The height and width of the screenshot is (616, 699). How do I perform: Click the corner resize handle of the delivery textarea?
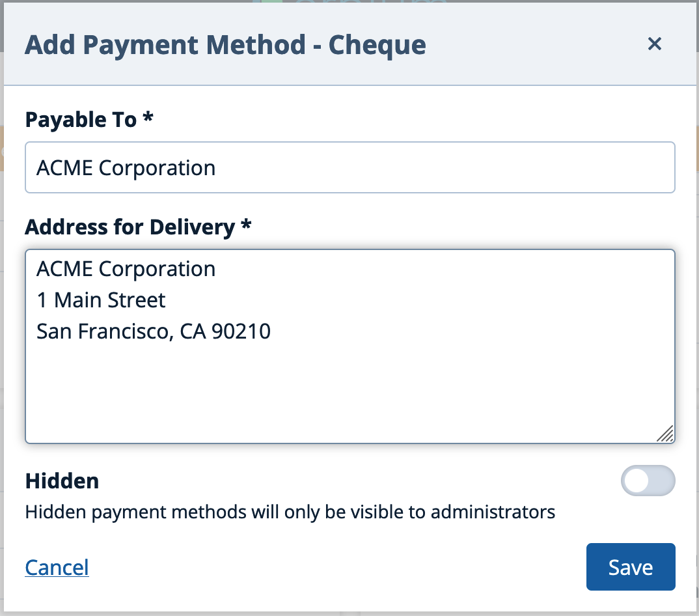click(x=665, y=433)
